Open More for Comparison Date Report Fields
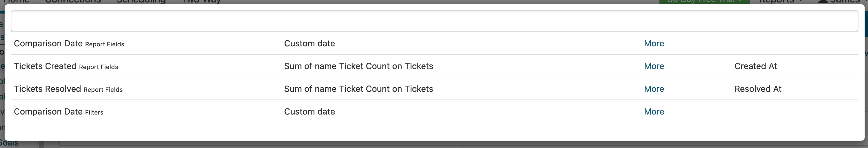The height and width of the screenshot is (148, 868). pos(654,44)
